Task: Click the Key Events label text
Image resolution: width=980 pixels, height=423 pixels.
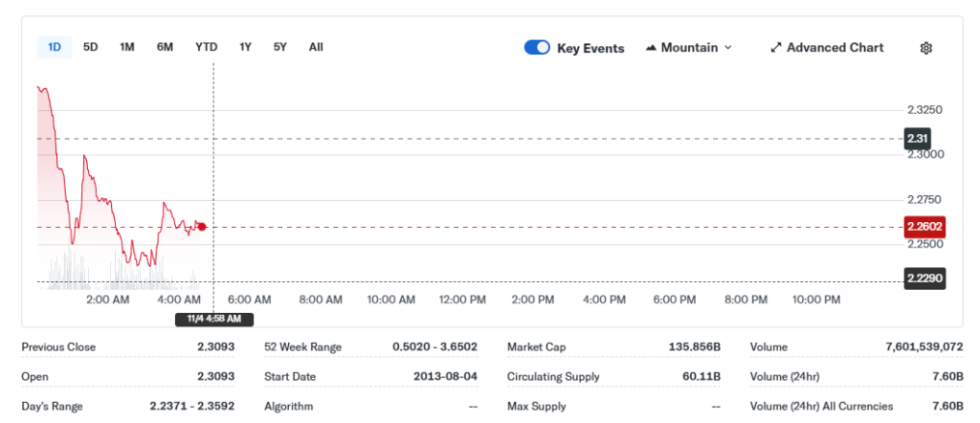Action: [x=590, y=48]
